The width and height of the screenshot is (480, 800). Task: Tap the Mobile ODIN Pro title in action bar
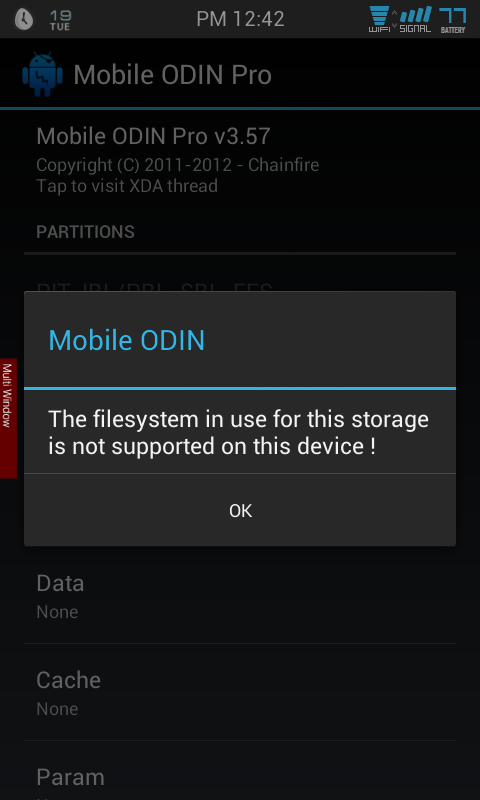[172, 75]
